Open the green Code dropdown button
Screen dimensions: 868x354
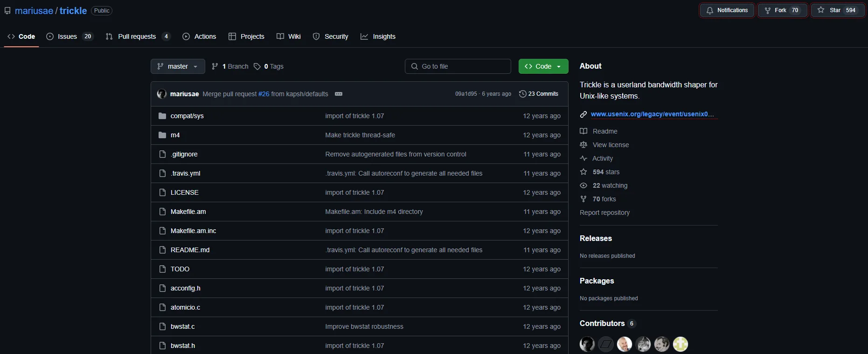[x=543, y=66]
